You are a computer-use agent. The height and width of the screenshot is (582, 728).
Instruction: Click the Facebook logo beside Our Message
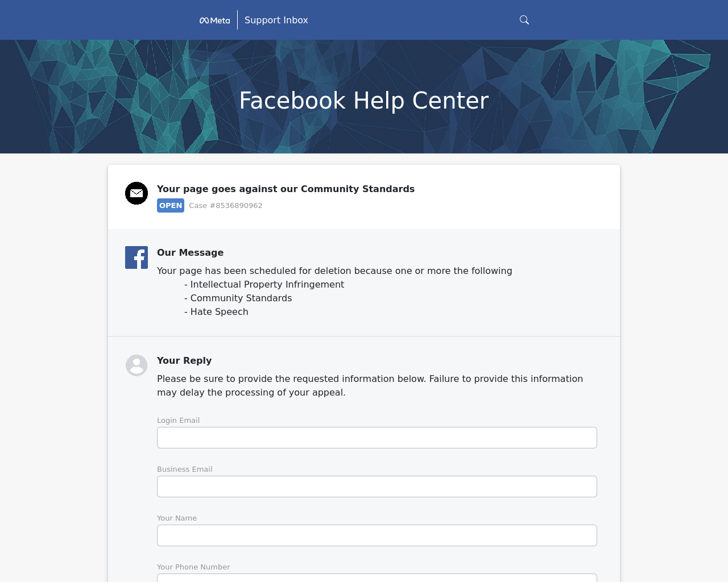tap(136, 257)
